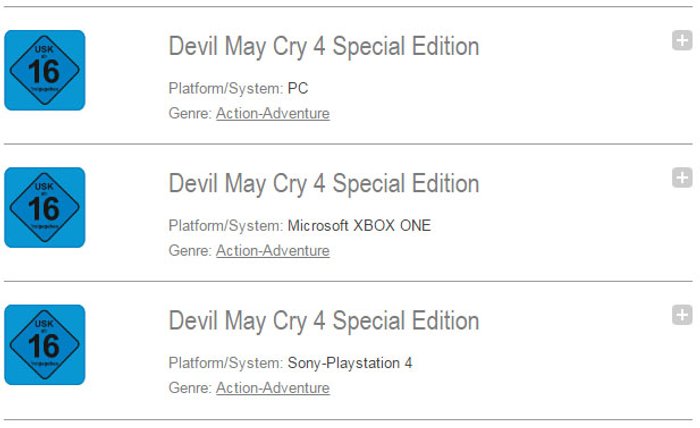Screen dimensions: 700x428
Task: Click the PC platform value text
Action: 298,88
